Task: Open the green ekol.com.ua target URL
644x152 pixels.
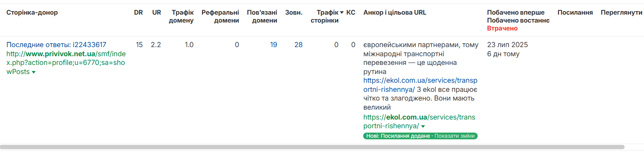Action: tap(419, 122)
